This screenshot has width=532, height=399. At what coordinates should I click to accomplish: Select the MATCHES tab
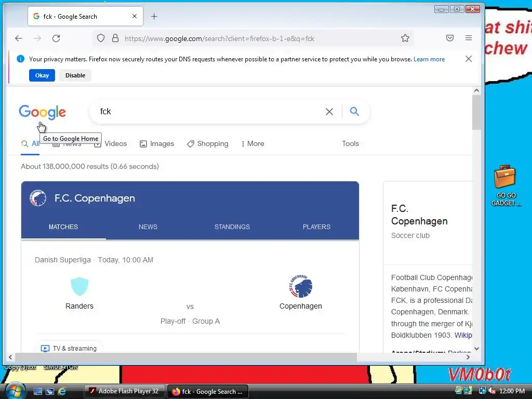click(63, 227)
